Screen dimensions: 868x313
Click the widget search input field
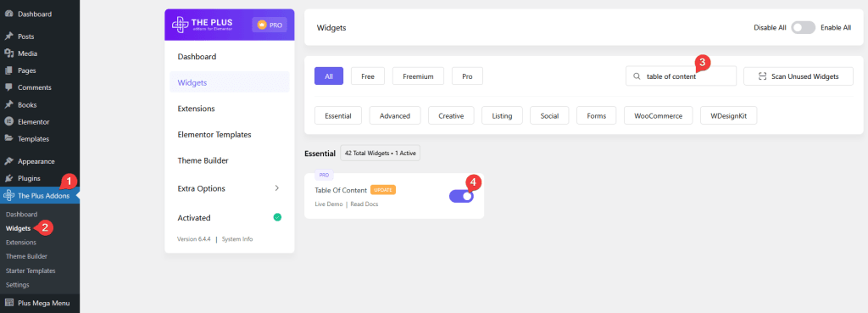[x=681, y=76]
